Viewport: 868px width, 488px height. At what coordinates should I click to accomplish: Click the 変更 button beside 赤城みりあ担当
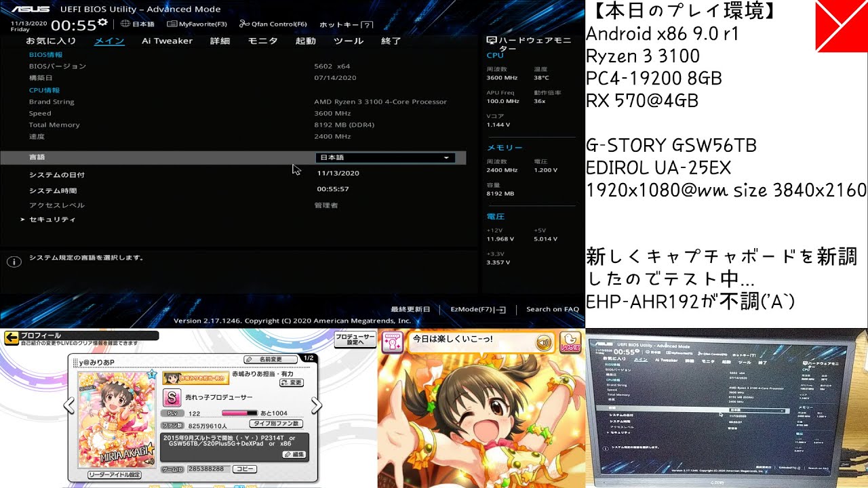(x=292, y=382)
